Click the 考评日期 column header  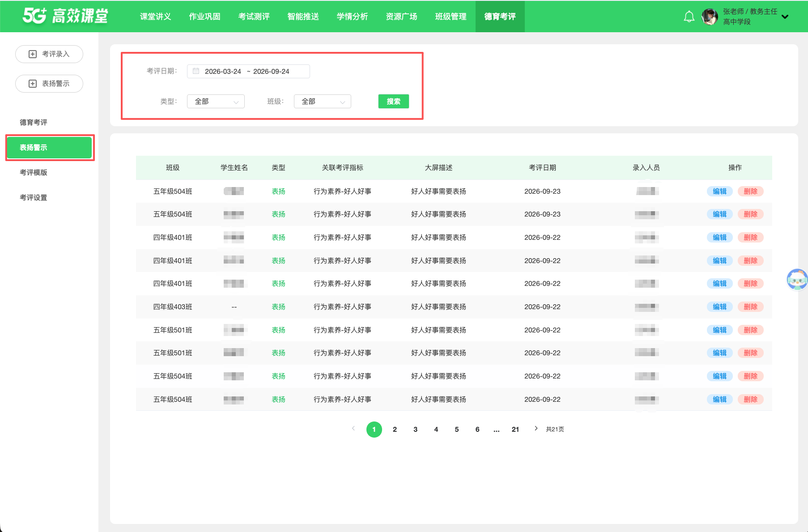click(542, 168)
